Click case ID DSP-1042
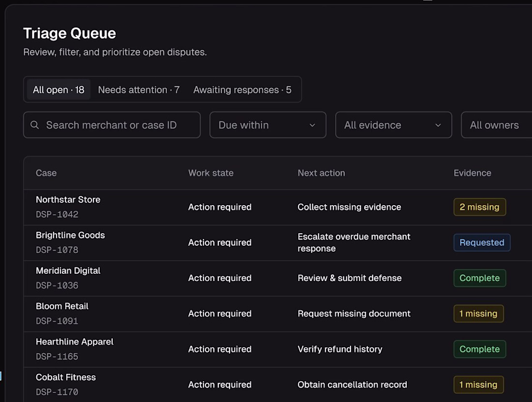532x402 pixels. (57, 214)
